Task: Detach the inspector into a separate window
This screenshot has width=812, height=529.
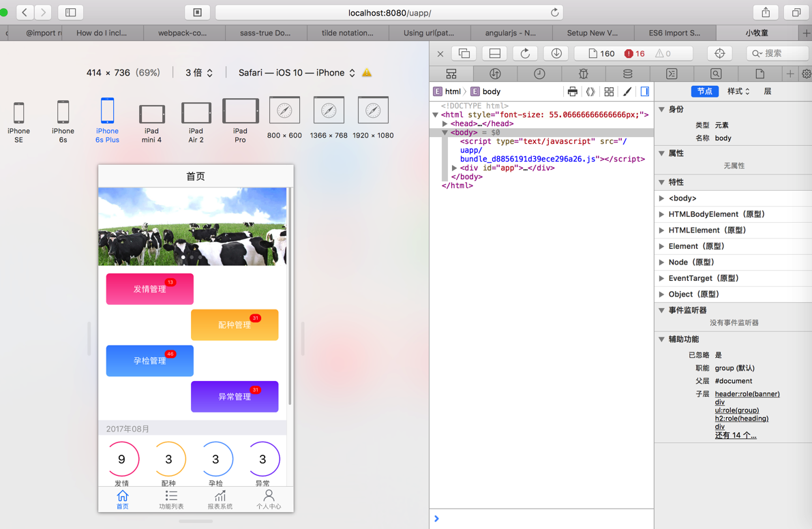Action: coord(464,53)
